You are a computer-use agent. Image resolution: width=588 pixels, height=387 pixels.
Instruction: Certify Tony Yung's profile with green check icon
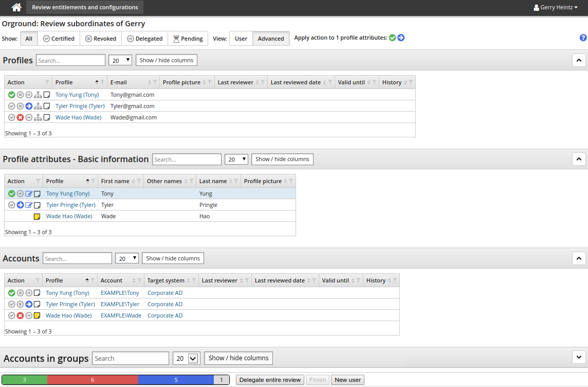(11, 95)
